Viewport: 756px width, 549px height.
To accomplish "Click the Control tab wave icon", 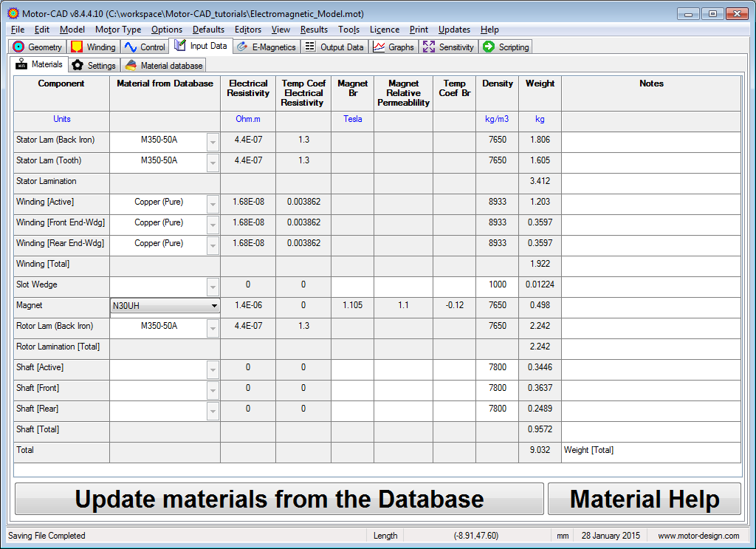I will [x=131, y=47].
